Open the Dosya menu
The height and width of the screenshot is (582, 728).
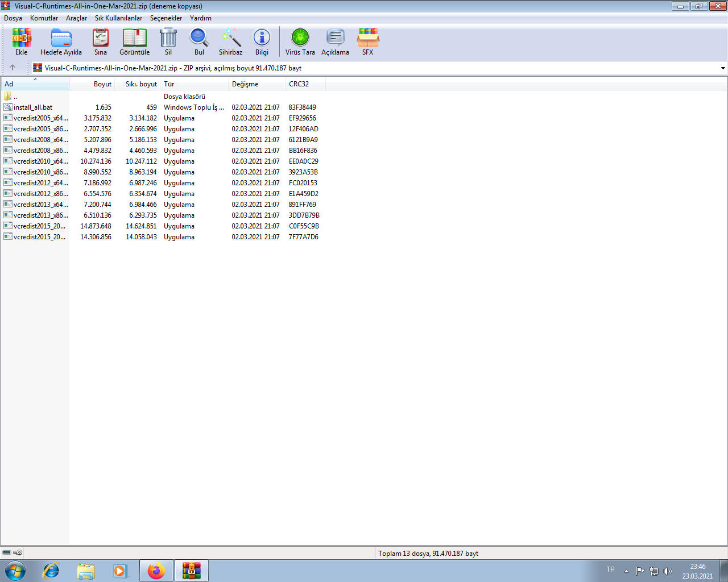(13, 18)
